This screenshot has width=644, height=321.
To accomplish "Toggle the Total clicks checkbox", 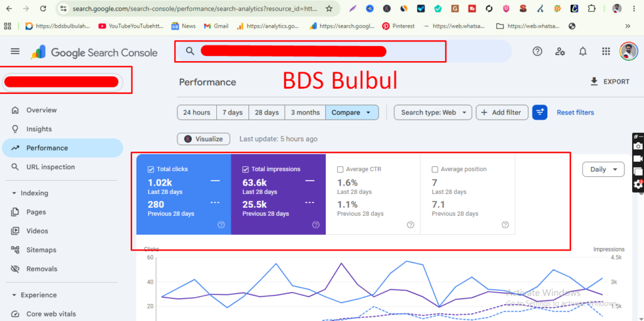I will click(151, 169).
